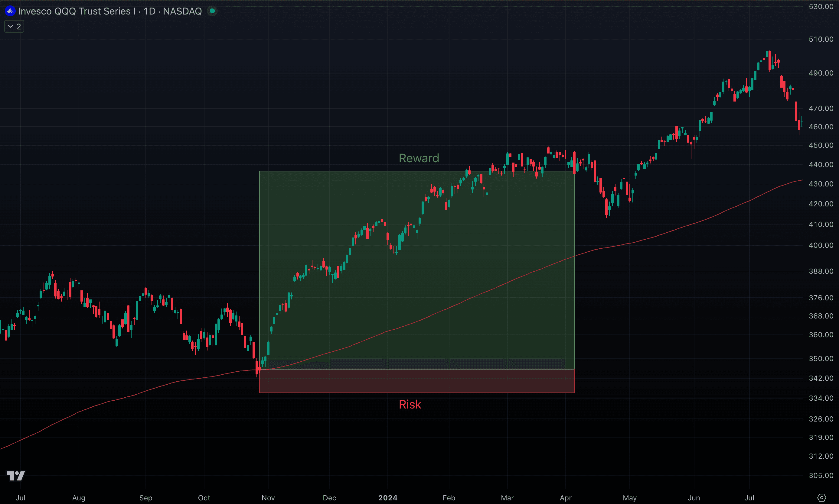The height and width of the screenshot is (504, 839).
Task: Click the 2024 label on time axis
Action: 387,498
